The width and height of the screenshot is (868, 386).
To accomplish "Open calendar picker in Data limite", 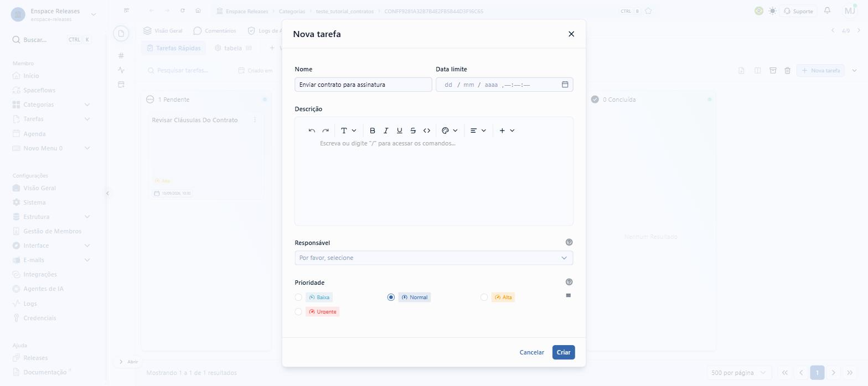I will [x=565, y=85].
